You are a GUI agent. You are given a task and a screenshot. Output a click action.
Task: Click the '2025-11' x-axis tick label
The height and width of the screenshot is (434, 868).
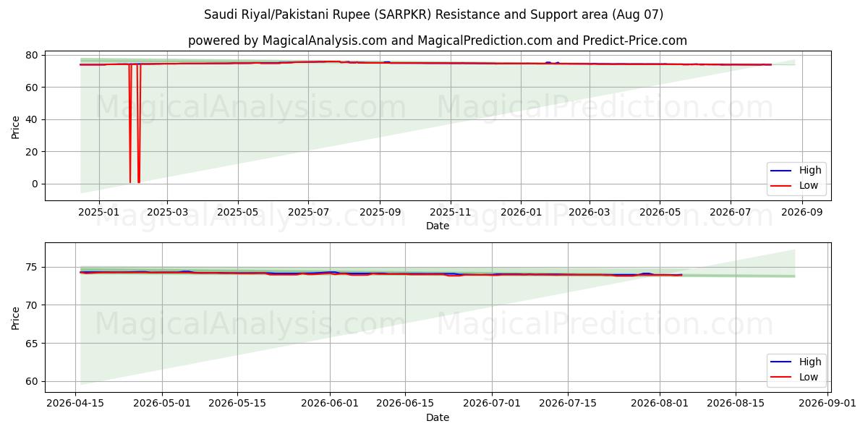click(x=451, y=212)
